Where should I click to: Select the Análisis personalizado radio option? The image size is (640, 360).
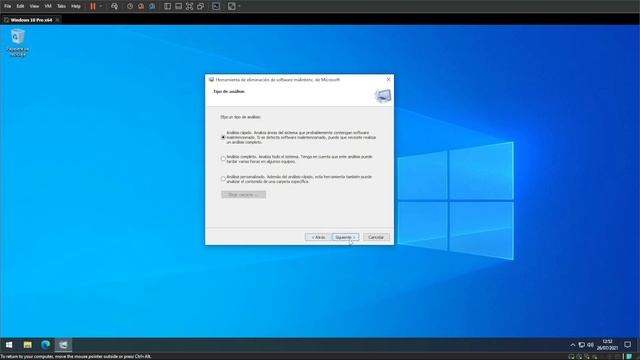[223, 179]
